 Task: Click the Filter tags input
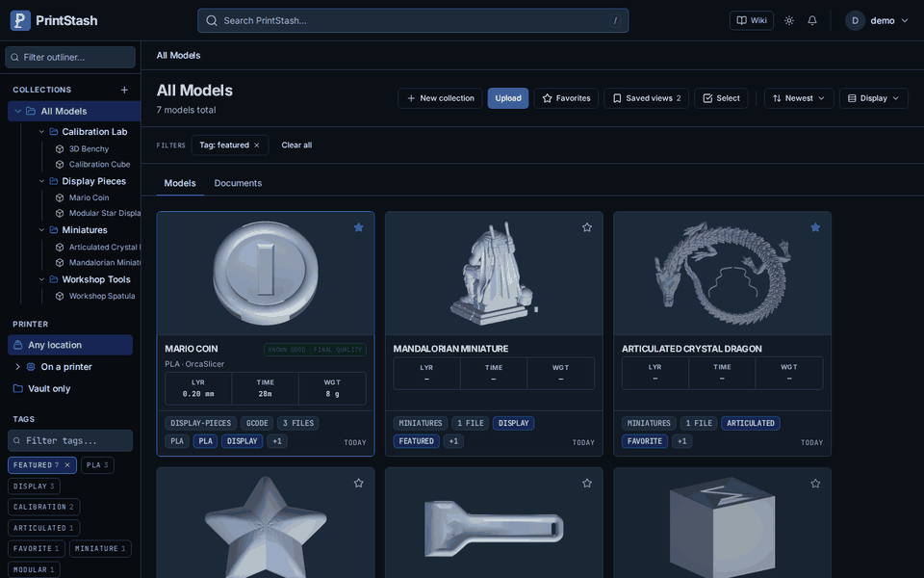70,440
